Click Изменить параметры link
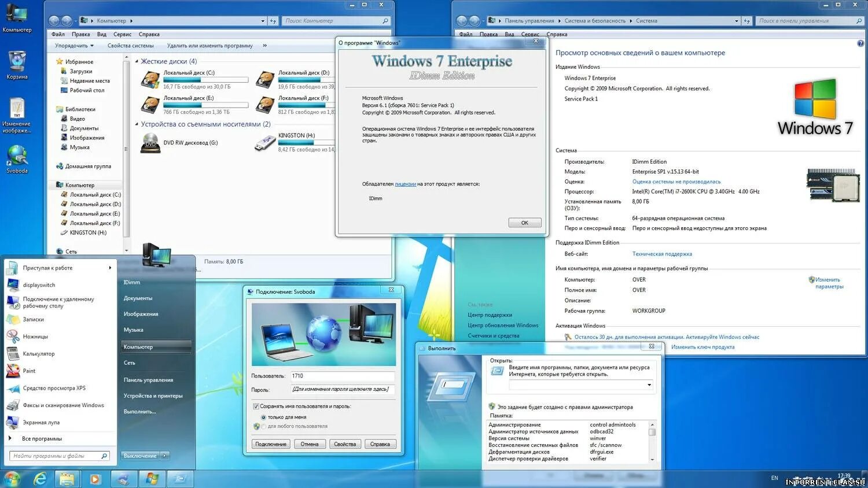 tap(829, 283)
